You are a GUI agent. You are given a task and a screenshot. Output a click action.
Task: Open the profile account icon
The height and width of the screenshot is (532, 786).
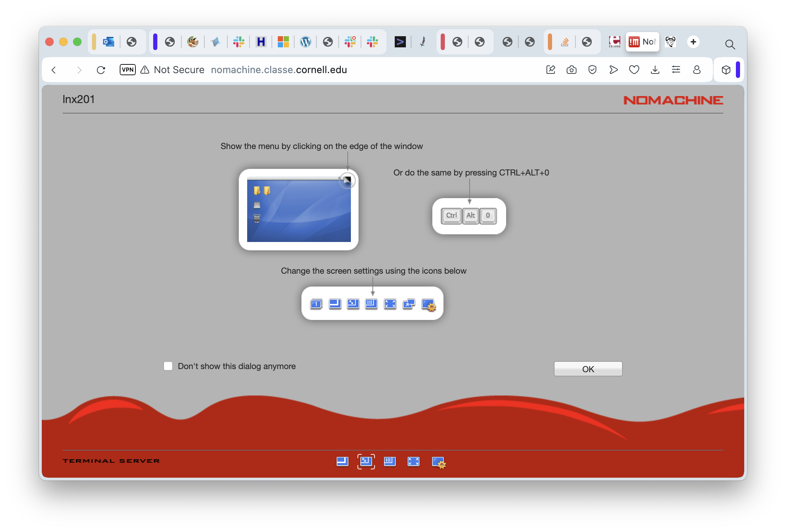[697, 70]
